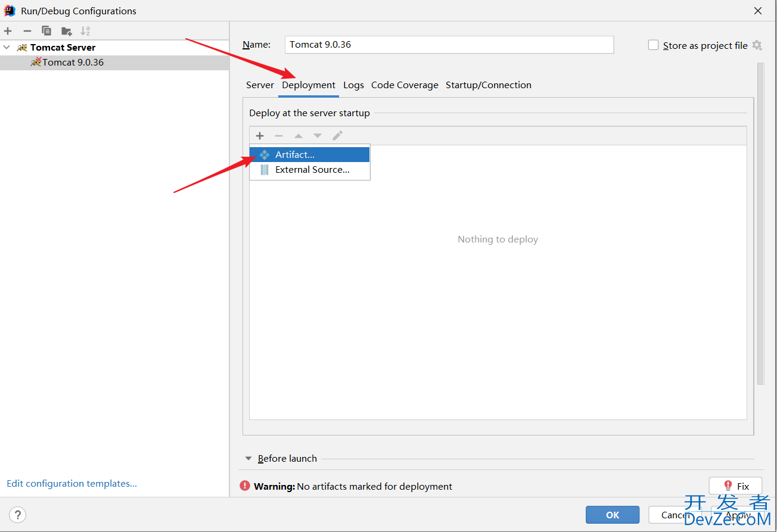This screenshot has height=532, width=777.
Task: Click the edit pencil icon
Action: 337,136
